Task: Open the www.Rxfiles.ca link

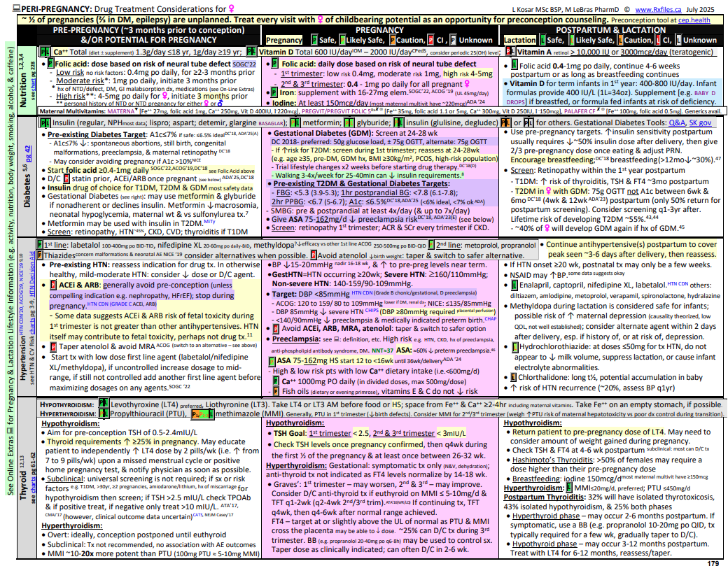Action: 659,9
